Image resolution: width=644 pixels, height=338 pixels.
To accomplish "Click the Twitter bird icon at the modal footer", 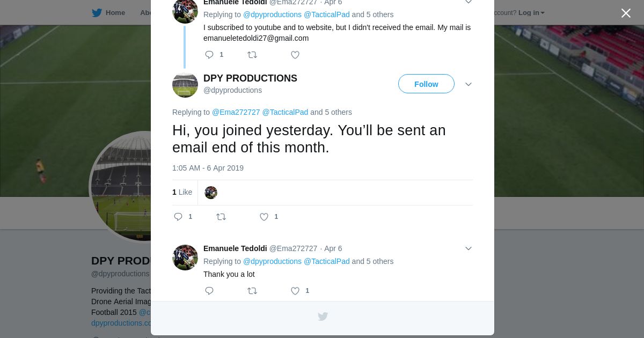I will (x=323, y=317).
